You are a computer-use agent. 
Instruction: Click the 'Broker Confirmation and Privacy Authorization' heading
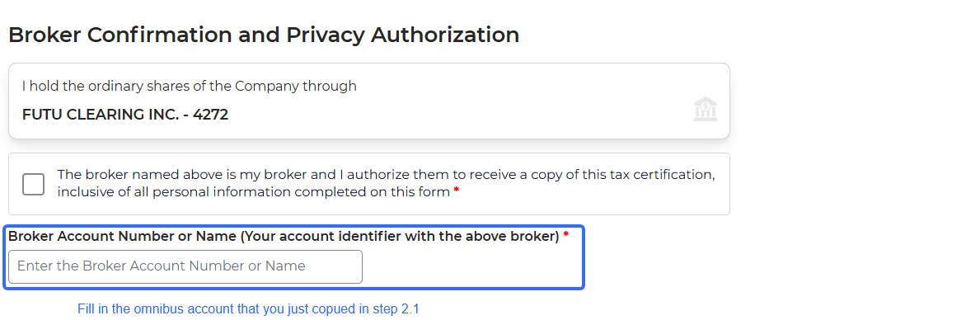click(x=264, y=35)
